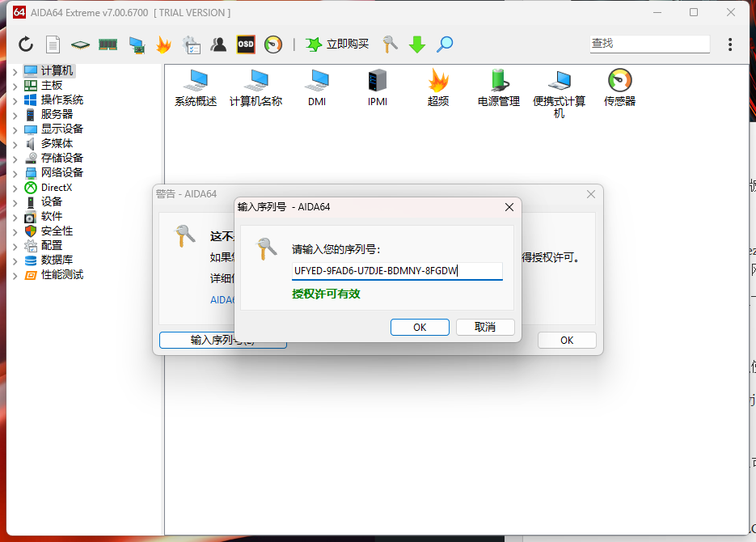Open the Report document icon
Viewport: 756px width, 542px height.
(53, 44)
